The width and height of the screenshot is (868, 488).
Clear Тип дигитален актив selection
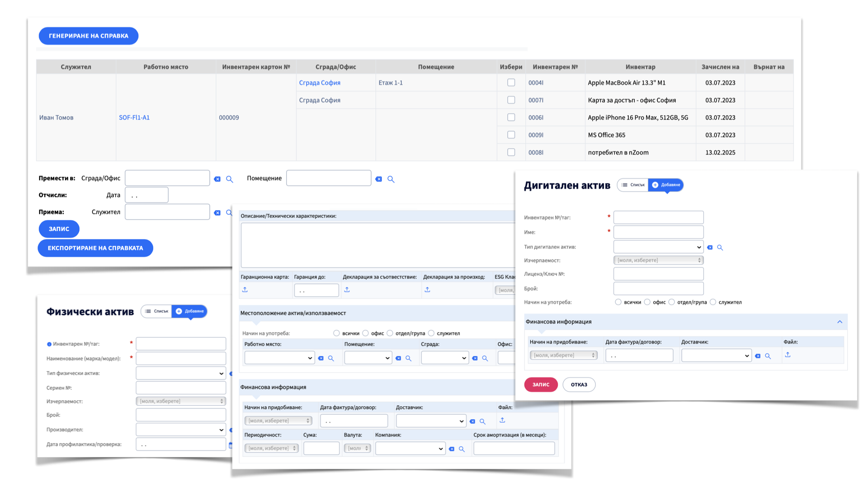710,247
